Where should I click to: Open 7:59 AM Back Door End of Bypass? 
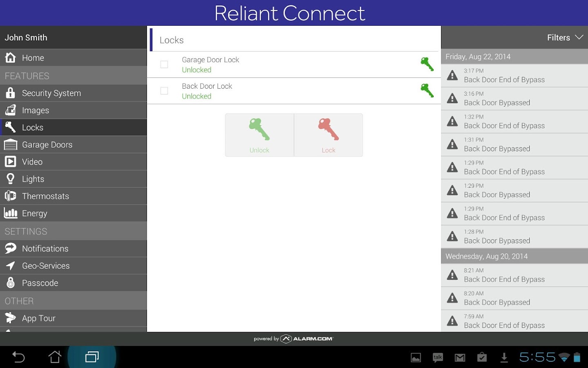(514, 321)
